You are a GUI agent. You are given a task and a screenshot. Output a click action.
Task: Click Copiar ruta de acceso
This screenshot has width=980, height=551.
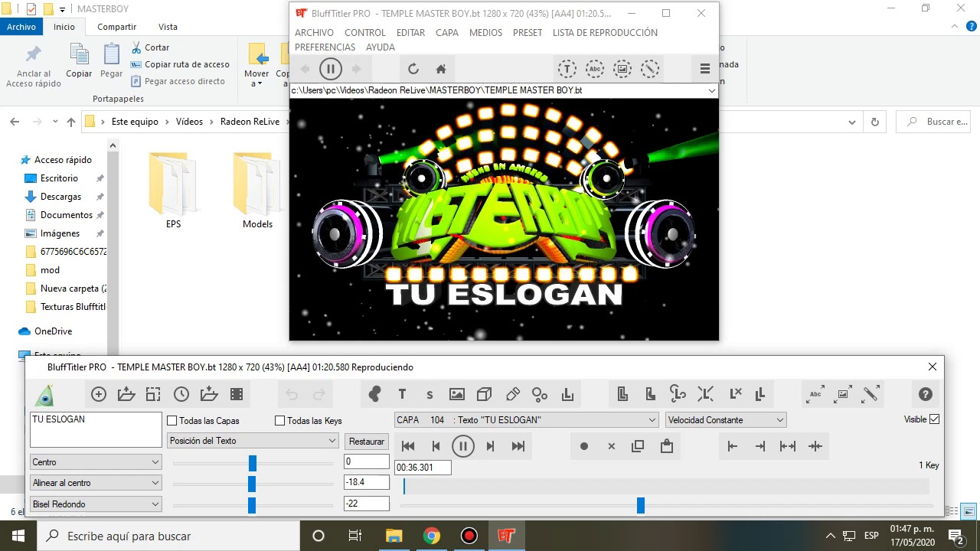[180, 64]
